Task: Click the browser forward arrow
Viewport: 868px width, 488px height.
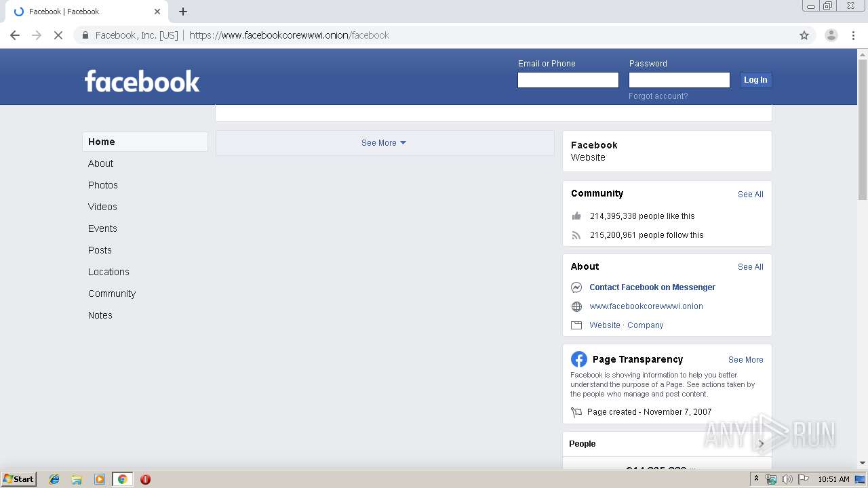Action: coord(37,35)
